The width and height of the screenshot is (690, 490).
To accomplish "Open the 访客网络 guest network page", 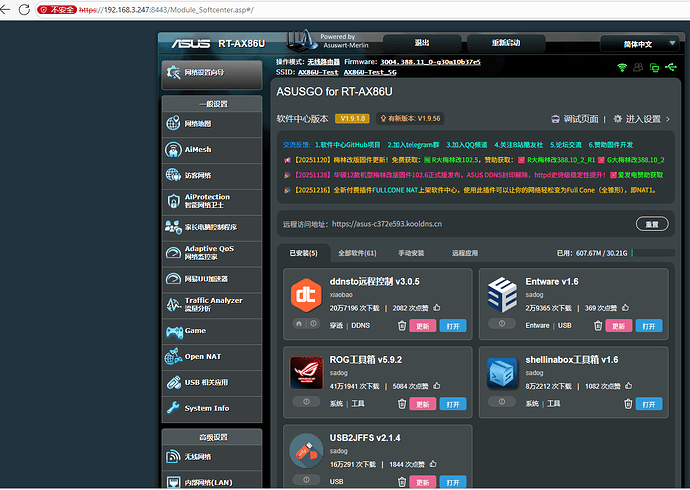I will click(212, 176).
